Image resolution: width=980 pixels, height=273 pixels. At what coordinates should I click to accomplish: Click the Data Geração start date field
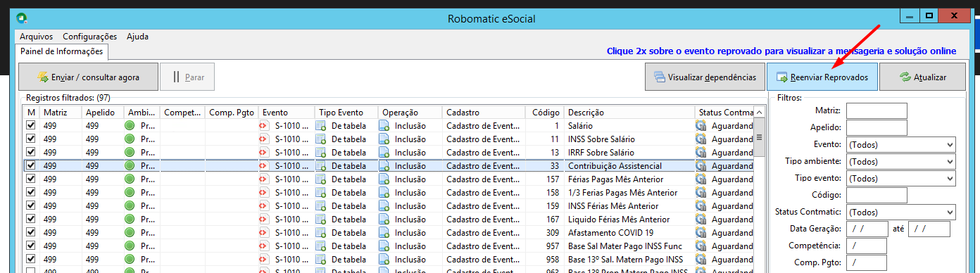pyautogui.click(x=867, y=229)
